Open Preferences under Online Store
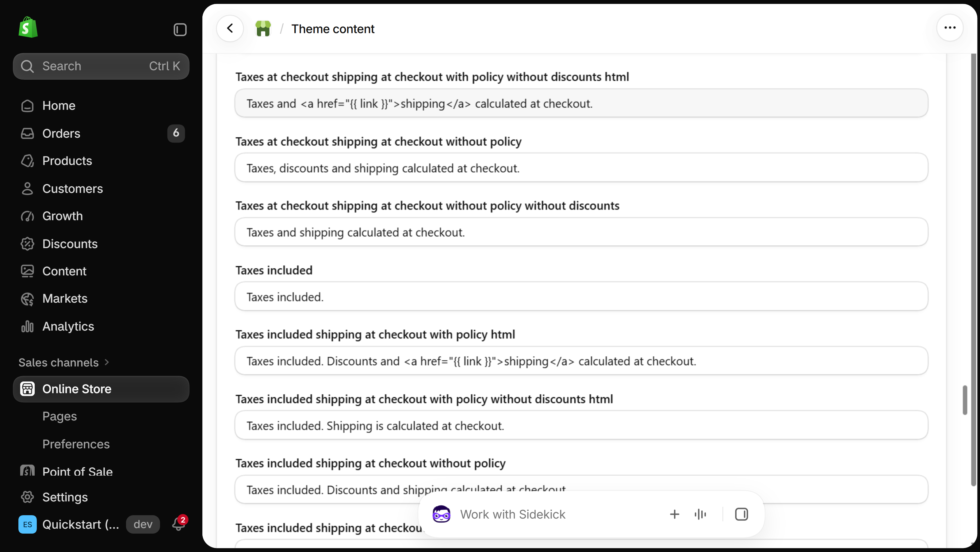Screen dimensions: 980x552 point(76,444)
